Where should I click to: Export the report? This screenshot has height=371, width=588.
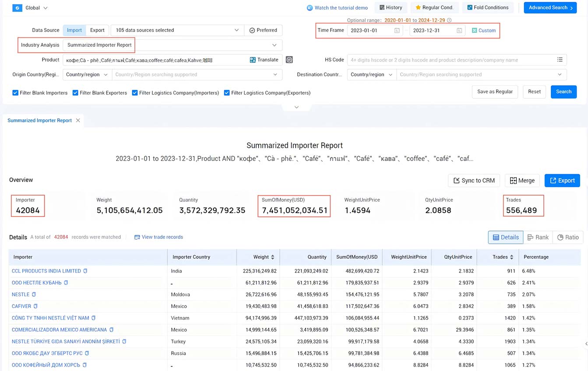[562, 180]
